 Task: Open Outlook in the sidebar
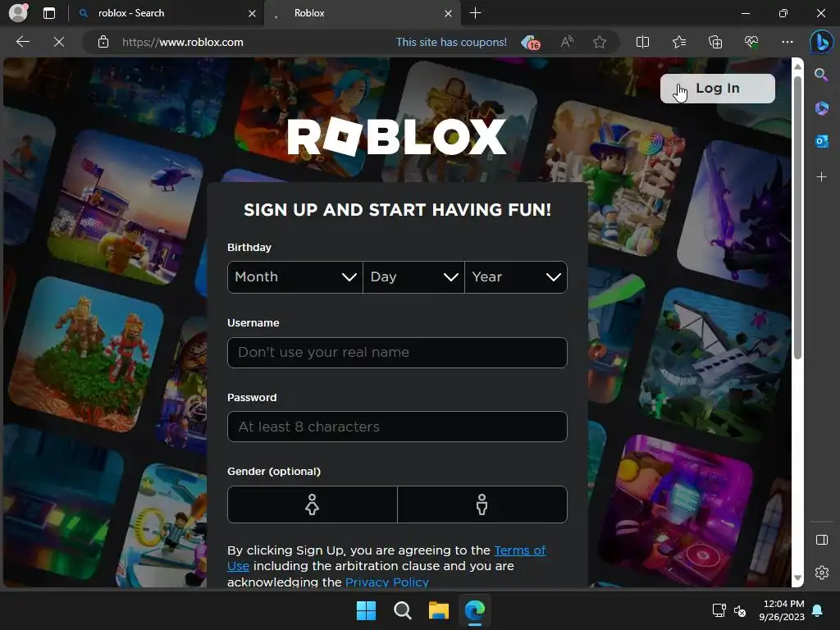tap(821, 141)
